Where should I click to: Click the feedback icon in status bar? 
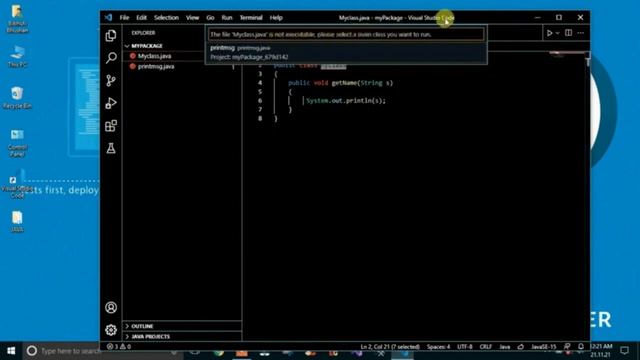tap(567, 347)
